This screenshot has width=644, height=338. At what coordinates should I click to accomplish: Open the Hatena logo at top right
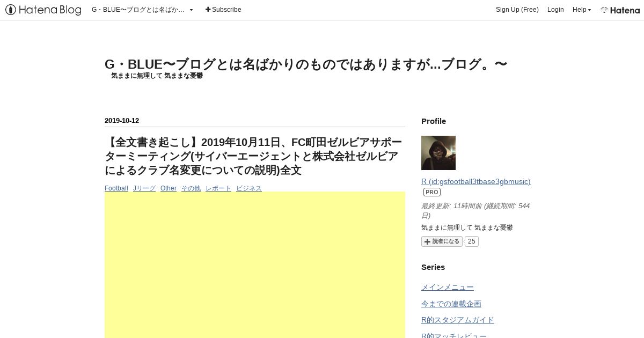pyautogui.click(x=620, y=10)
